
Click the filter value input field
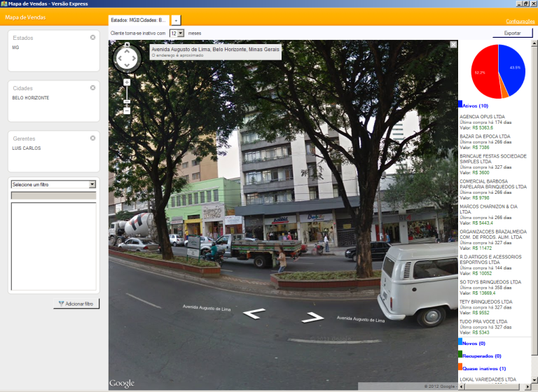53,195
